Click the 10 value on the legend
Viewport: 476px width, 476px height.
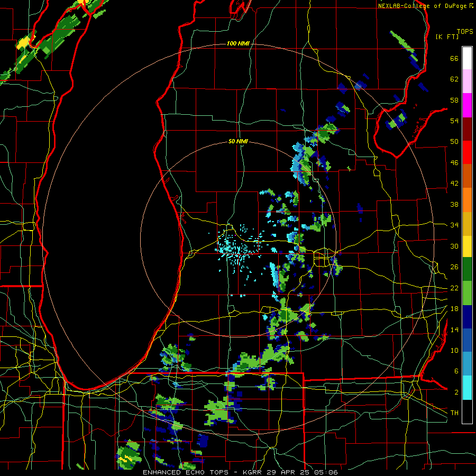[454, 350]
